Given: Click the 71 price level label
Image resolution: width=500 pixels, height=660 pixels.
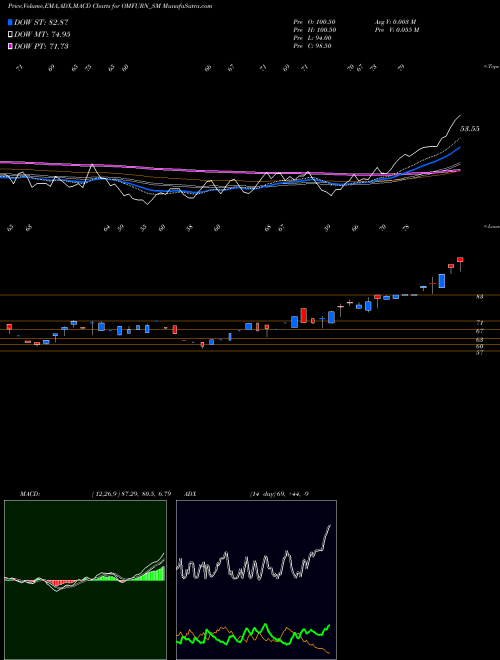Looking at the screenshot, I should (x=479, y=323).
